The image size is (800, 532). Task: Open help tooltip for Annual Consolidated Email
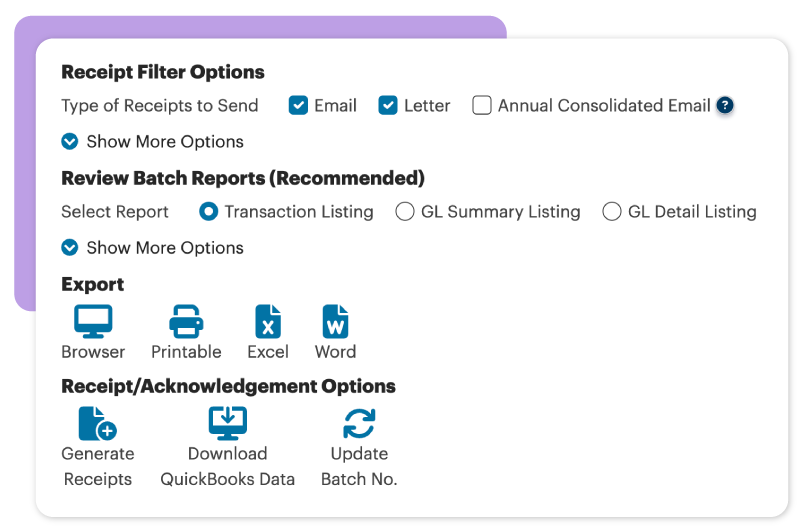click(726, 105)
